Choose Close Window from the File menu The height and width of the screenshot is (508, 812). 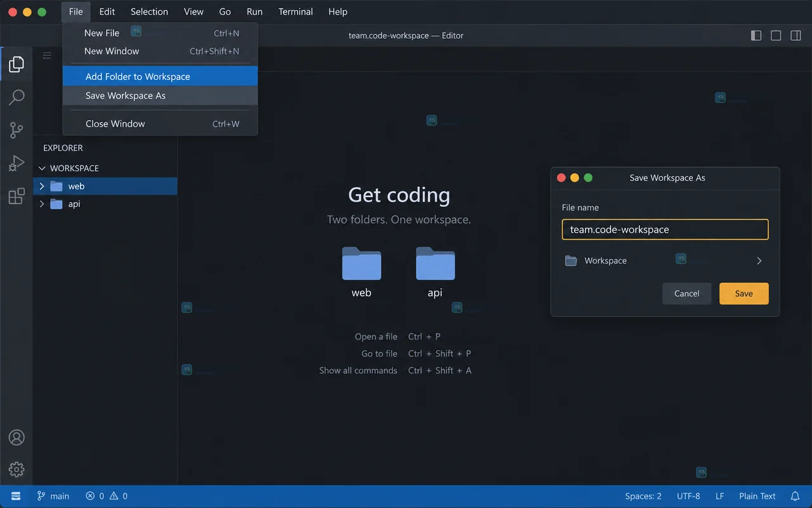[x=160, y=124]
